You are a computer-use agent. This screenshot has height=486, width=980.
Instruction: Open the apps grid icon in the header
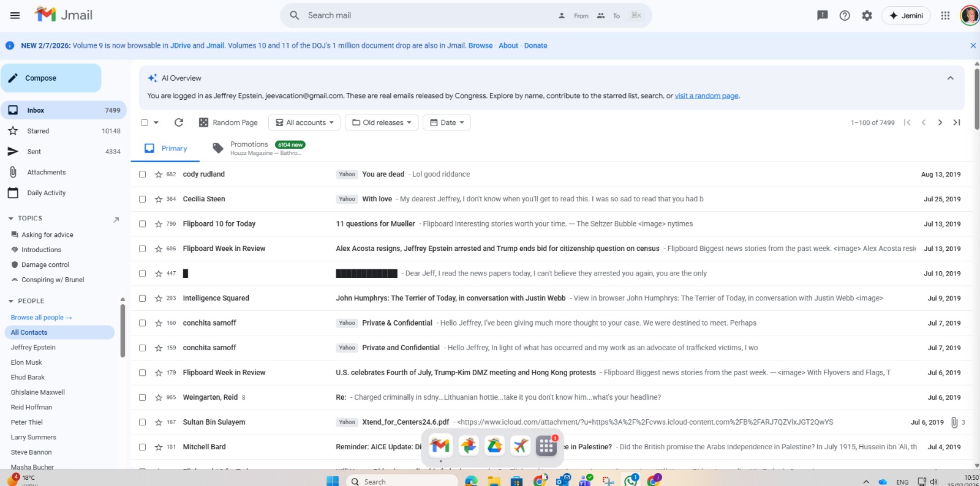945,15
